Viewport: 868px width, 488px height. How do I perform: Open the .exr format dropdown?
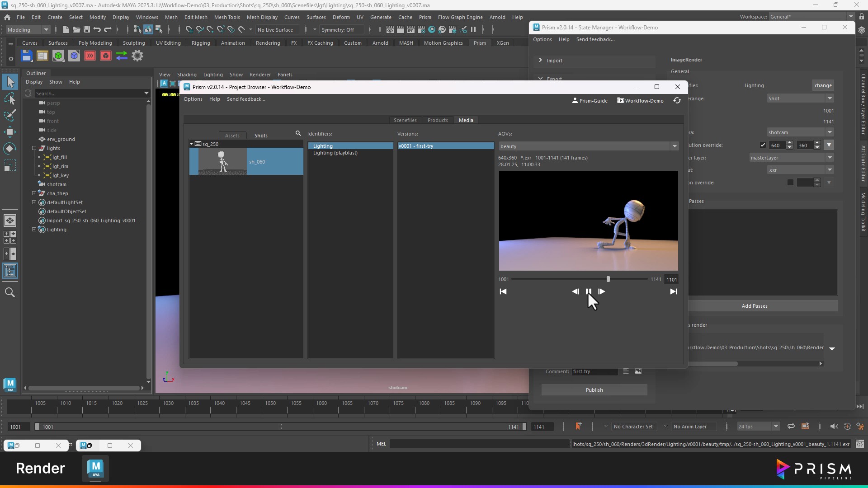[x=800, y=170]
